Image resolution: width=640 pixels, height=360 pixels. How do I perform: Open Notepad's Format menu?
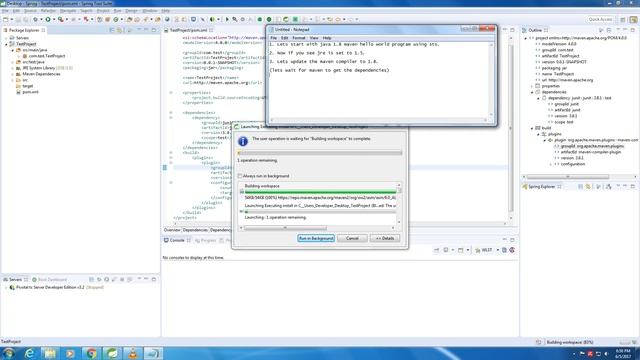pos(299,38)
